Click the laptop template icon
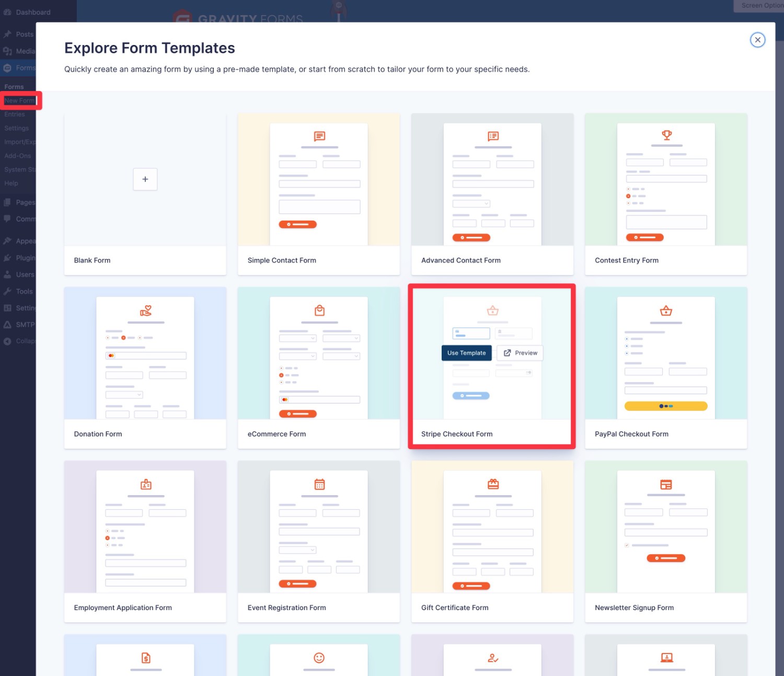This screenshot has height=676, width=784. point(667,658)
